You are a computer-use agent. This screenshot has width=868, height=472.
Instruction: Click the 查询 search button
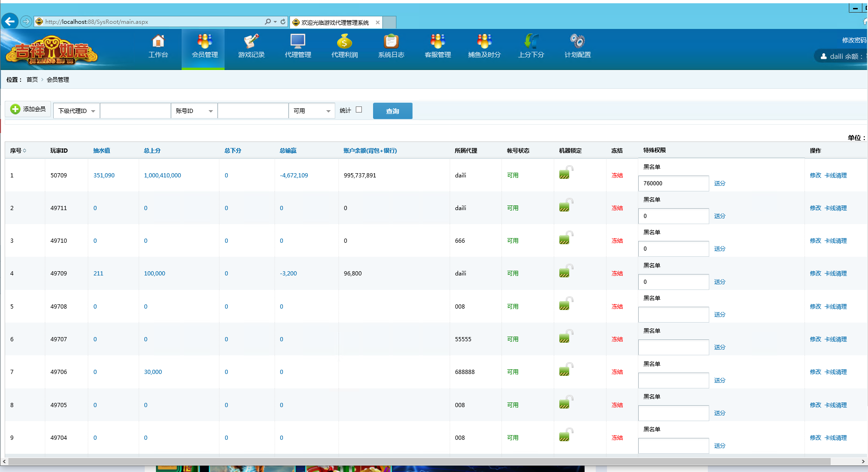[x=392, y=111]
